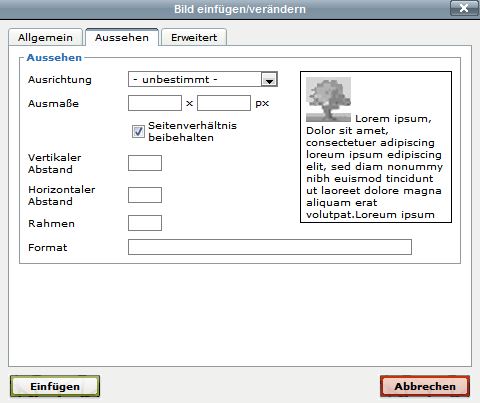Switch to the Allgemein tab
This screenshot has width=480, height=403.
click(x=45, y=38)
